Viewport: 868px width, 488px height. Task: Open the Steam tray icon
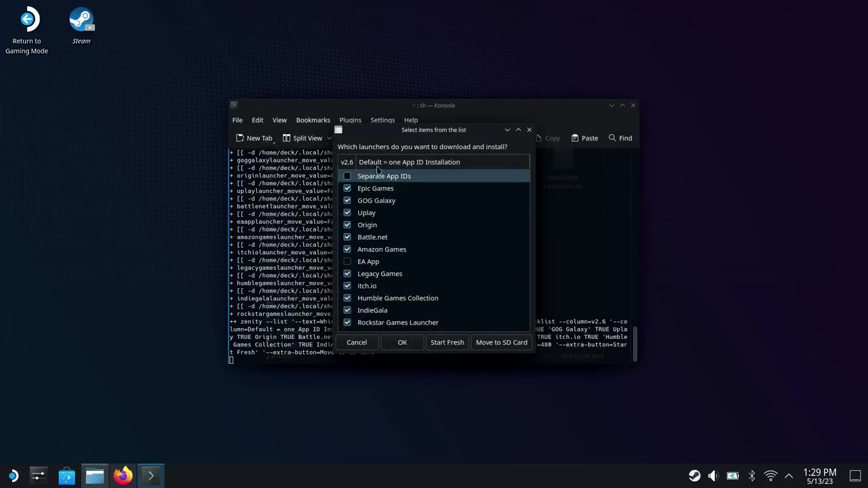click(x=694, y=476)
